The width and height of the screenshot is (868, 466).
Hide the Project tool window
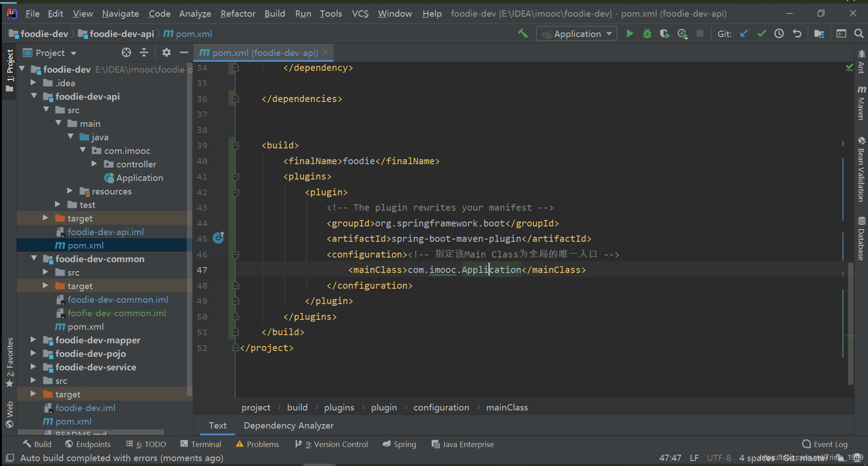184,53
